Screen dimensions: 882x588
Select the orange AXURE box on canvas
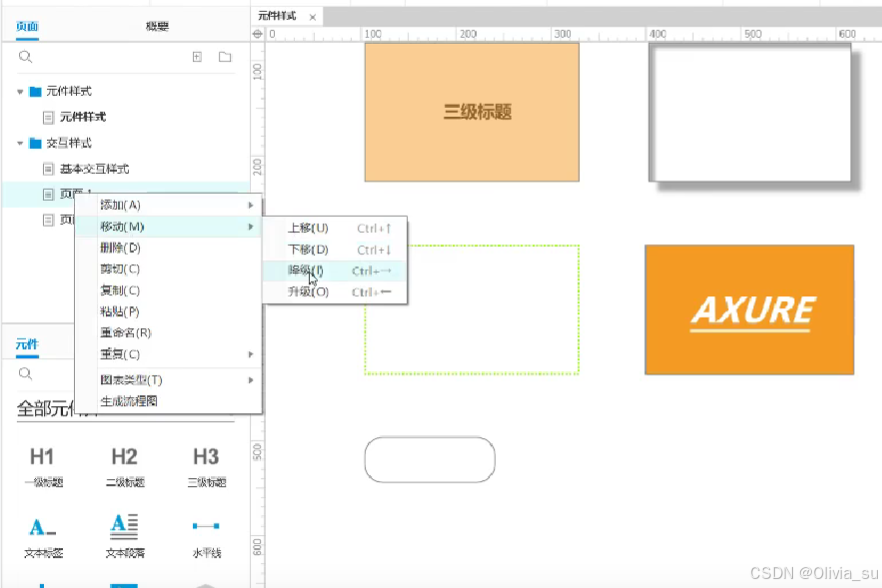[750, 309]
